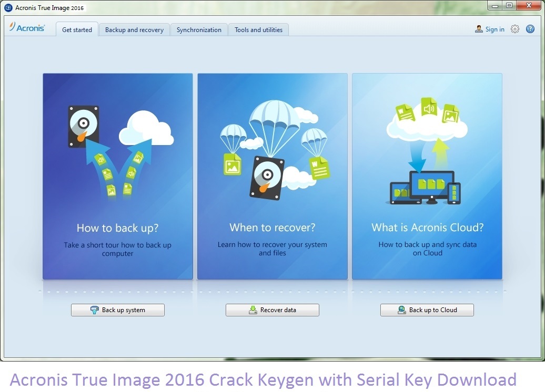
Task: Open settings via the gear icon
Action: pyautogui.click(x=515, y=29)
